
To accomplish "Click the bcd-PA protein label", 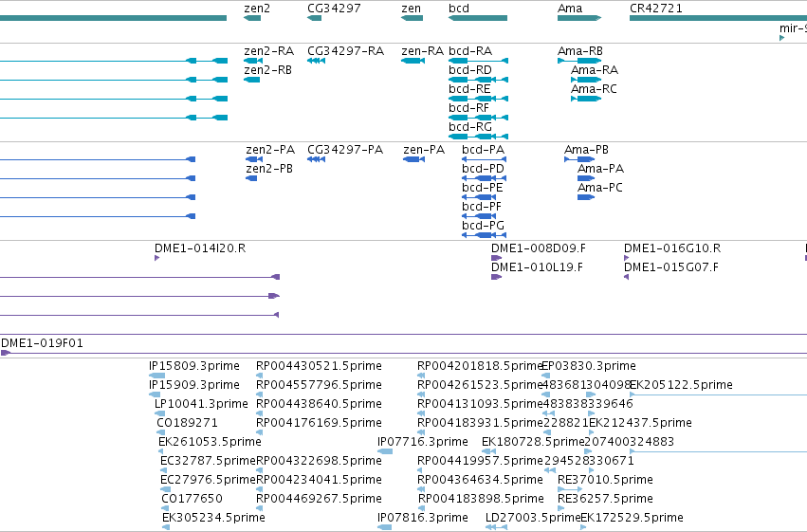I will pyautogui.click(x=484, y=150).
